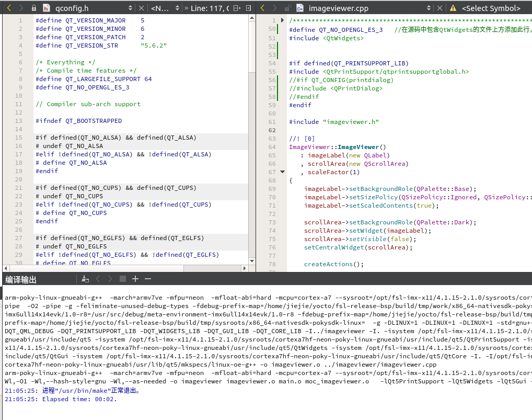This screenshot has width=532, height=420.
Task: Close the current editor split
Action: (248, 7)
